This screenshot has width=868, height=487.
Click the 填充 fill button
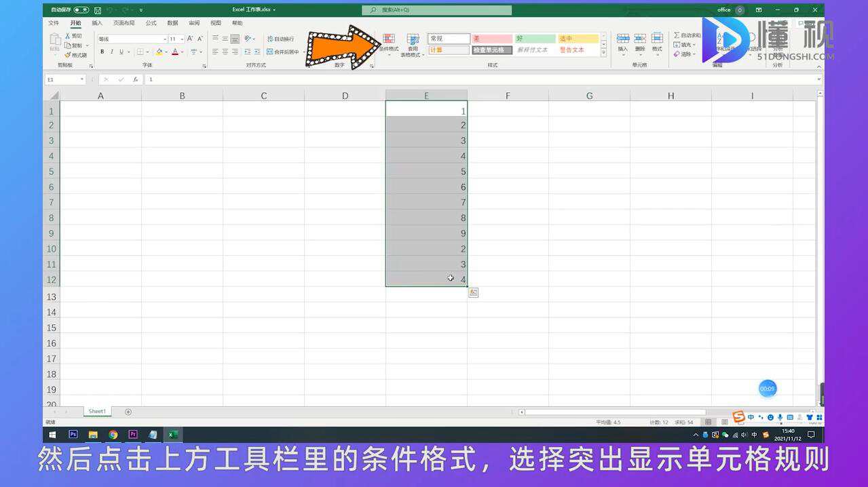coord(684,45)
